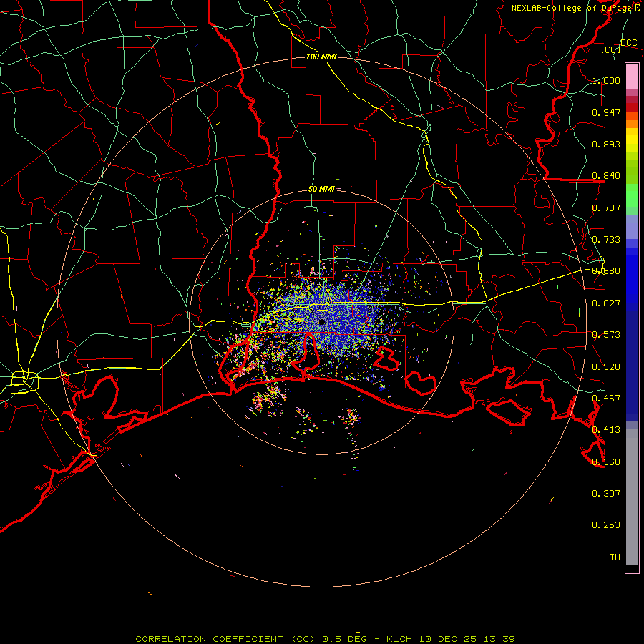The height and width of the screenshot is (644, 644).
Task: Click the 0.787 legend value
Action: [x=606, y=208]
